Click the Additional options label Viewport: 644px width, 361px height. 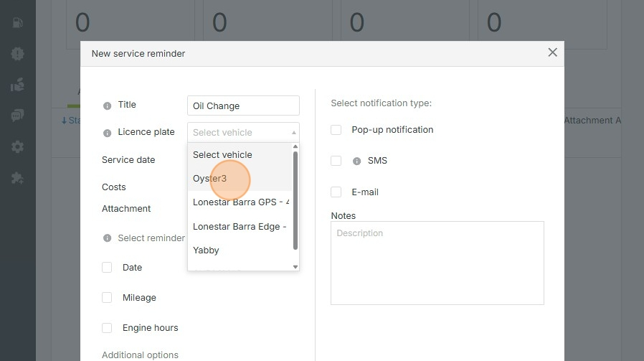tap(140, 355)
